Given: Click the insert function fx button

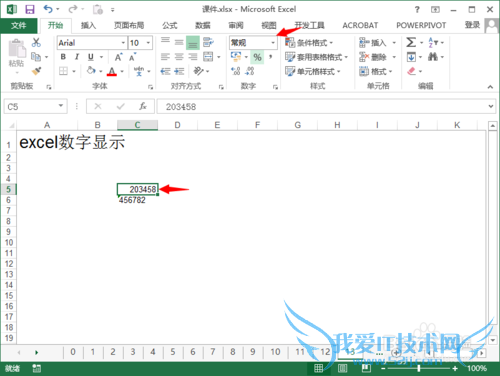Looking at the screenshot, I should (x=143, y=106).
